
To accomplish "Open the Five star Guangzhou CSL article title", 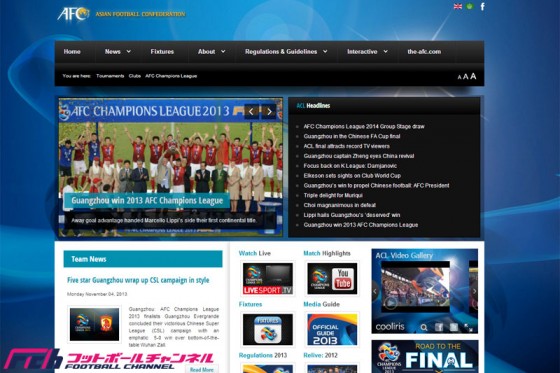I will 138,280.
